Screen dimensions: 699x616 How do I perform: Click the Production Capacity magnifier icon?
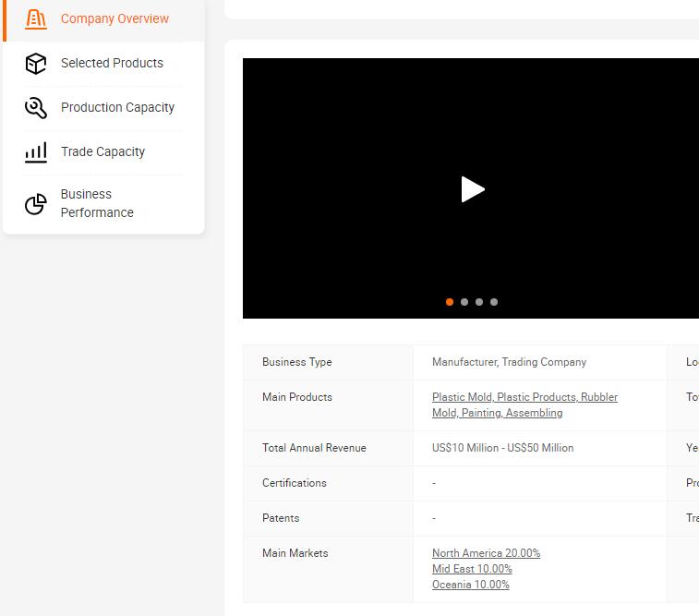tap(36, 108)
